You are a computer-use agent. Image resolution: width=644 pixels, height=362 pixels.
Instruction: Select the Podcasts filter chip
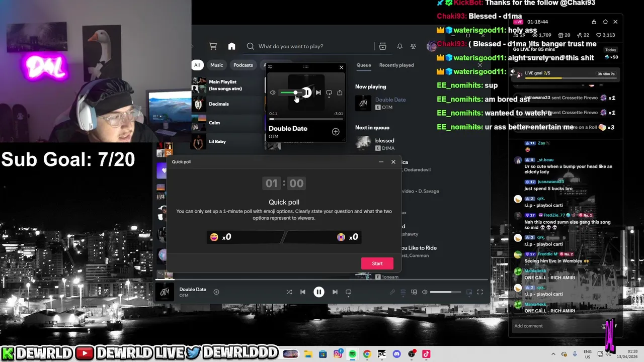tap(243, 65)
